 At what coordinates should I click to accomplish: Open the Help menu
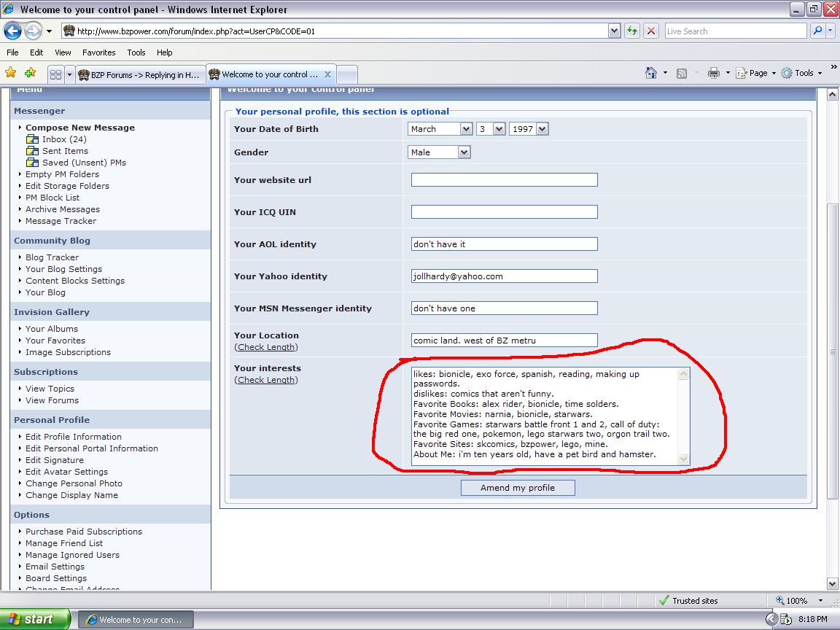point(165,52)
